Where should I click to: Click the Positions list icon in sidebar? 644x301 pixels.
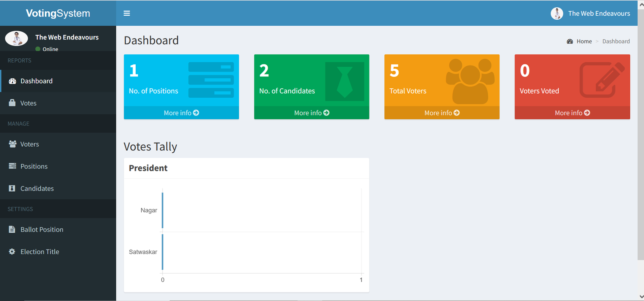tap(12, 166)
